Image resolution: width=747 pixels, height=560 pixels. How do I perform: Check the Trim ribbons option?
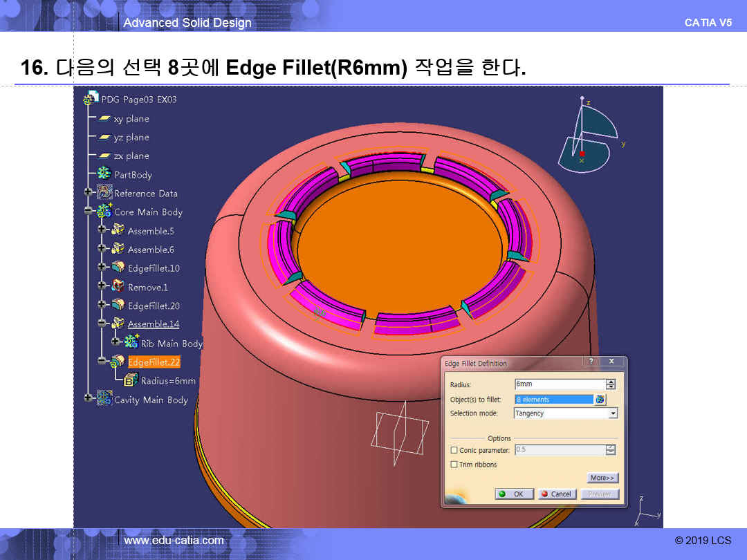[454, 465]
